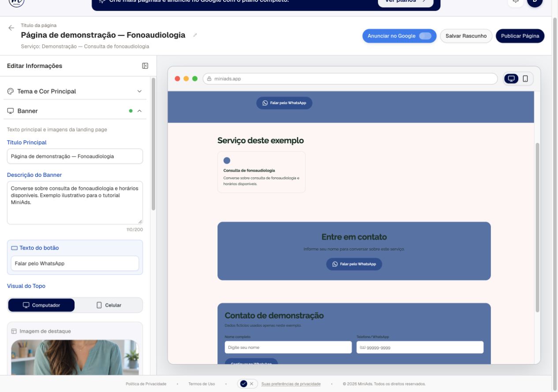This screenshot has height=392, width=558.
Task: Click the Ver planos button in top banner
Action: pyautogui.click(x=406, y=2)
